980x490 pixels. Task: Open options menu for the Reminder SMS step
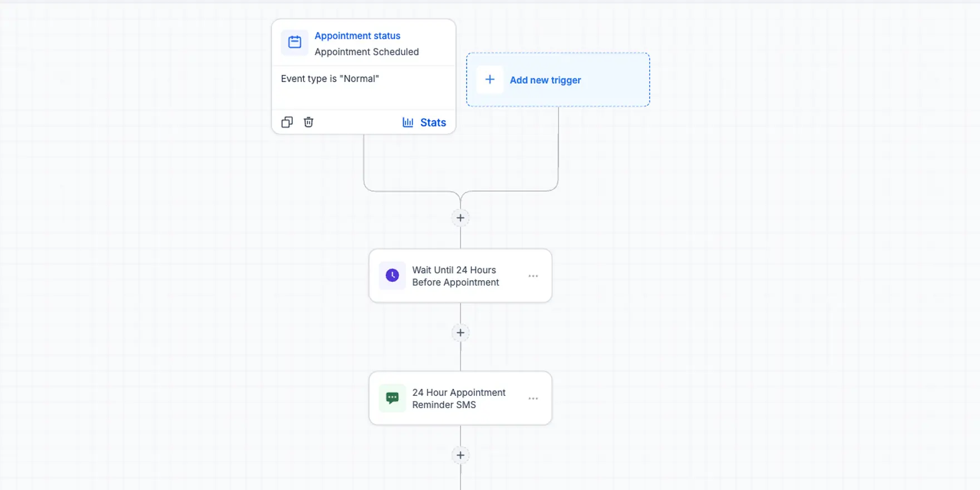pyautogui.click(x=533, y=399)
